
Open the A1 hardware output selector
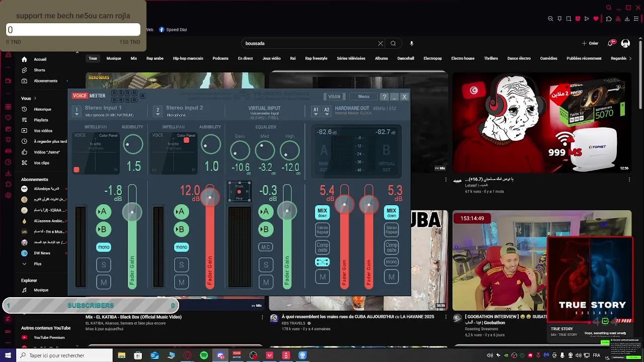[316, 111]
